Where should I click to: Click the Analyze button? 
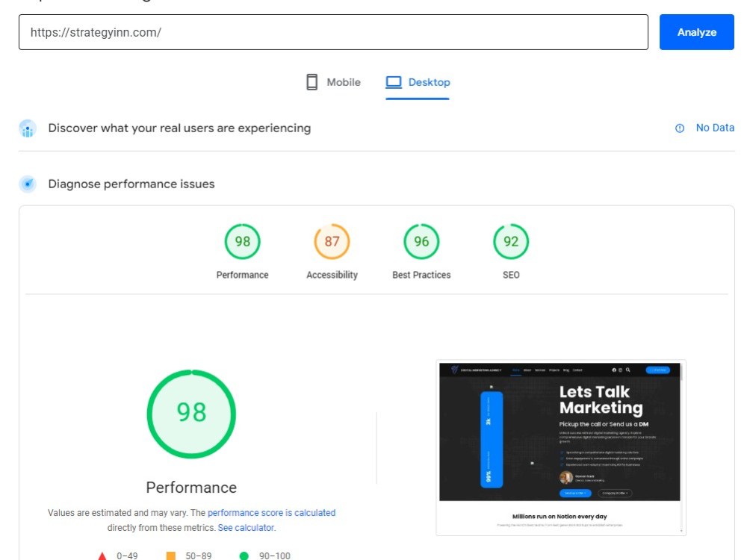pos(696,32)
